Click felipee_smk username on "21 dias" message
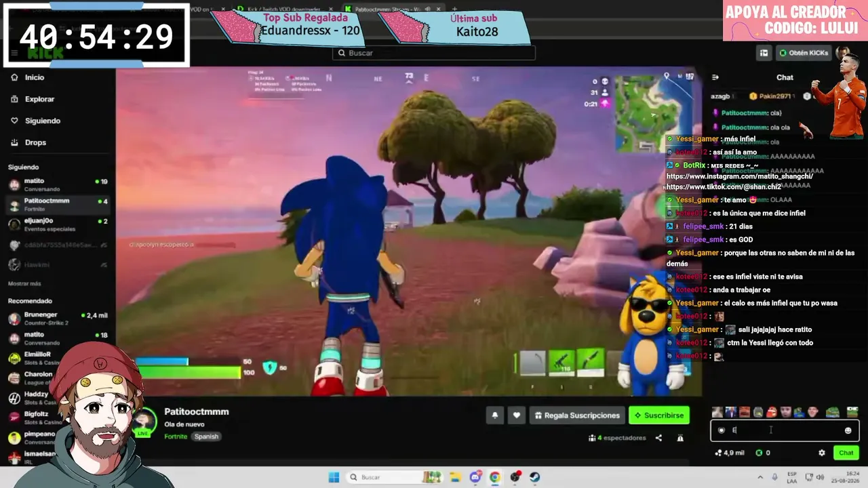 click(703, 226)
